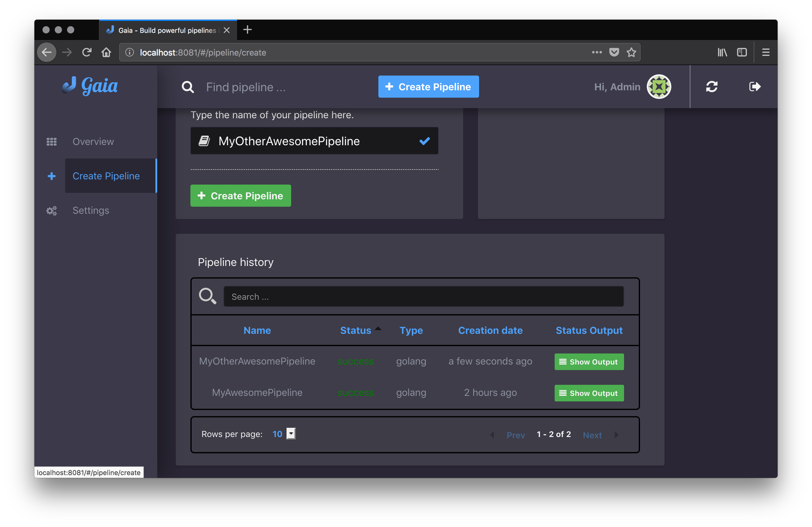
Task: Click the logout icon in the header
Action: pos(755,87)
